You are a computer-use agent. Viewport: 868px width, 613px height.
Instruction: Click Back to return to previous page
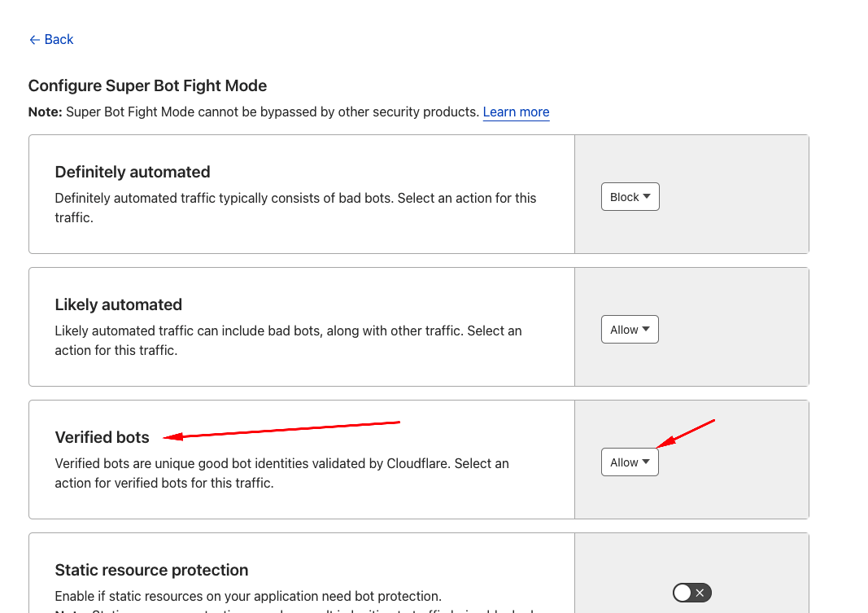(51, 39)
